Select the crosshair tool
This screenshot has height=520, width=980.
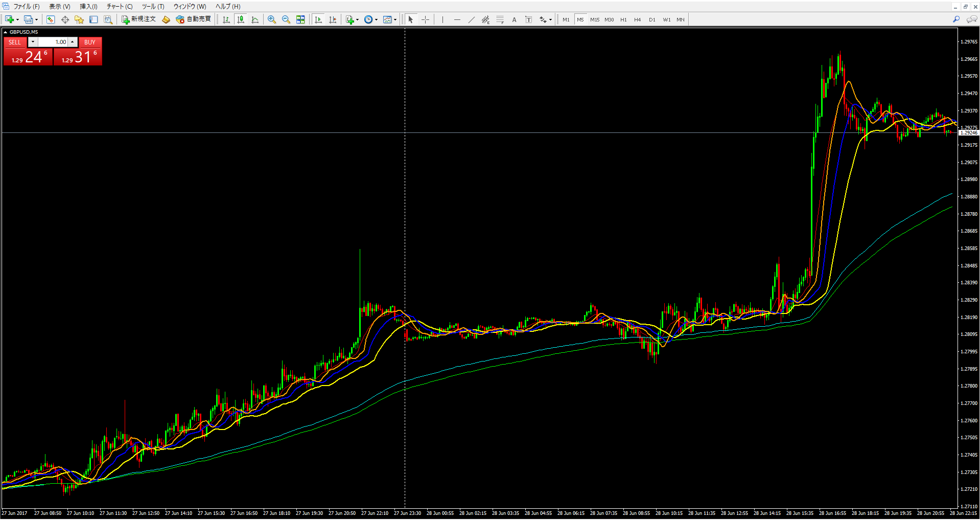(x=425, y=19)
